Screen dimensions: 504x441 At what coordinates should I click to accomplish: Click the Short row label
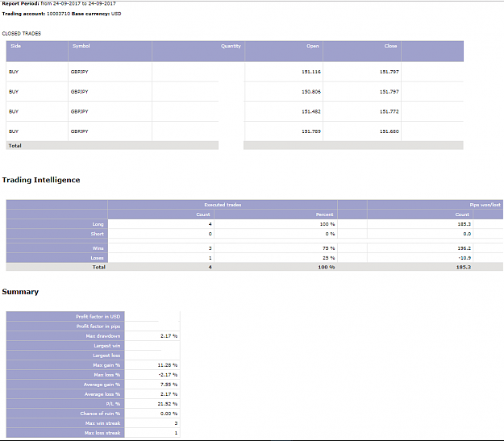coord(97,234)
